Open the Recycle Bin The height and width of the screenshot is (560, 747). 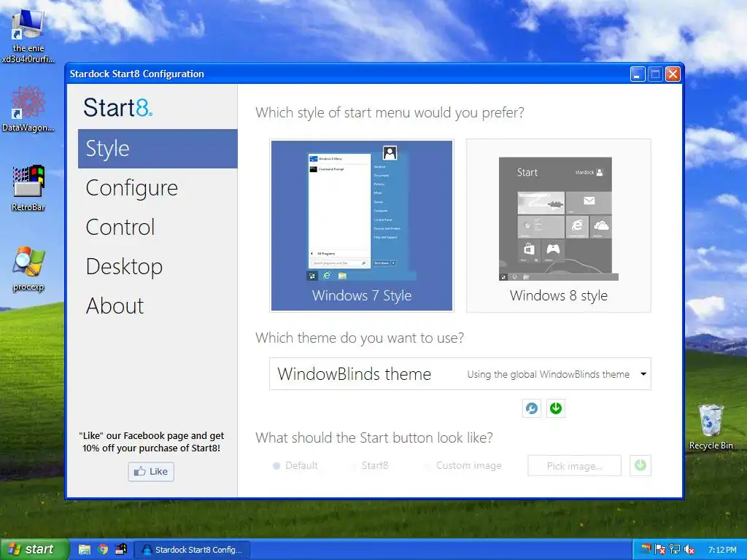pyautogui.click(x=711, y=427)
